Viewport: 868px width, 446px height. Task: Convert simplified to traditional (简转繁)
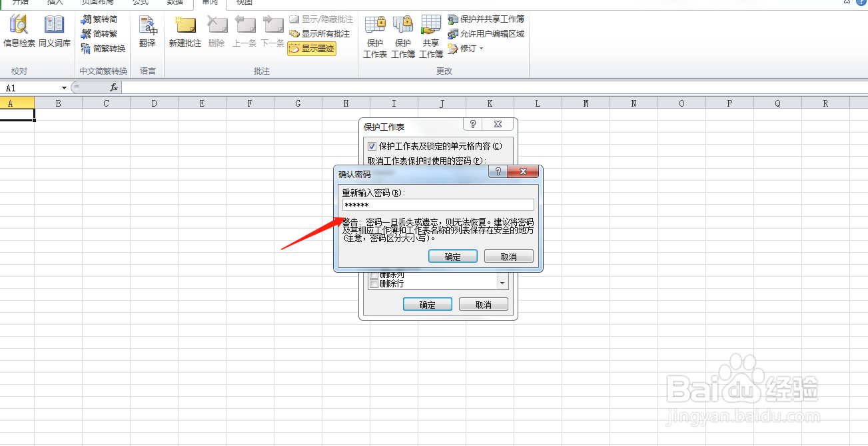coord(99,34)
